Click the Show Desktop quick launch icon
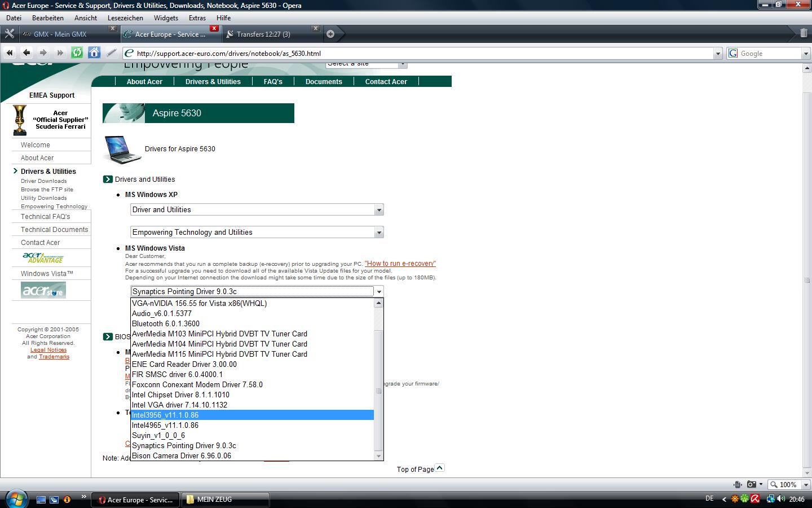 (x=41, y=500)
